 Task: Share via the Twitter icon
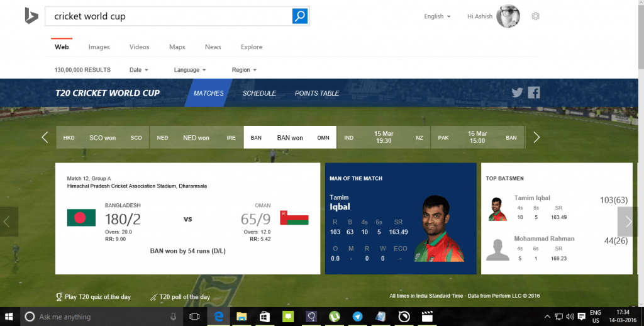coord(517,93)
